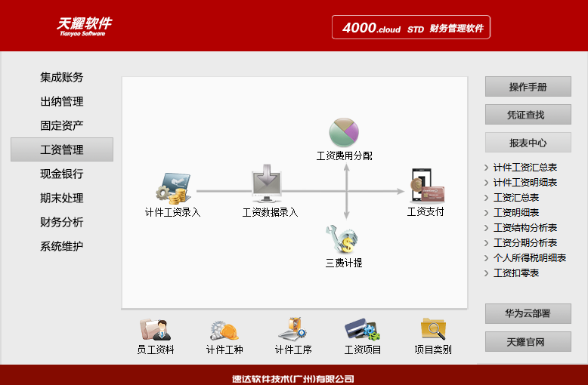Viewport: 588px width, 385px height.
Task: Select 集成账务 in the left menu
Action: coord(61,77)
